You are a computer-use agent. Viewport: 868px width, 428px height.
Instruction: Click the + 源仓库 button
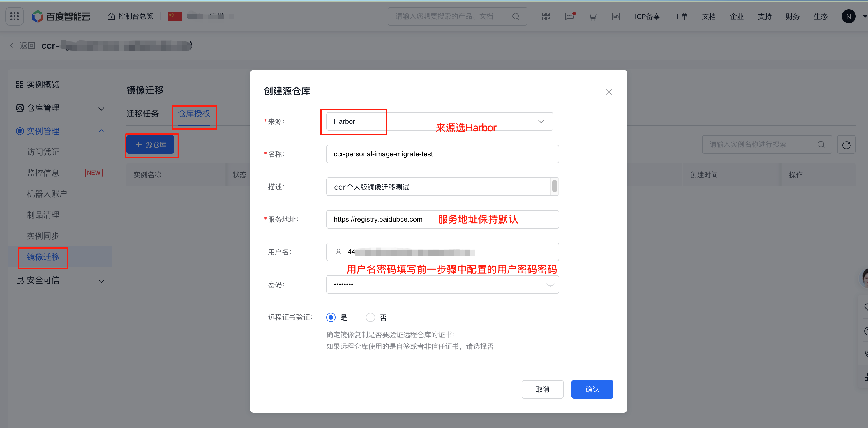point(150,144)
